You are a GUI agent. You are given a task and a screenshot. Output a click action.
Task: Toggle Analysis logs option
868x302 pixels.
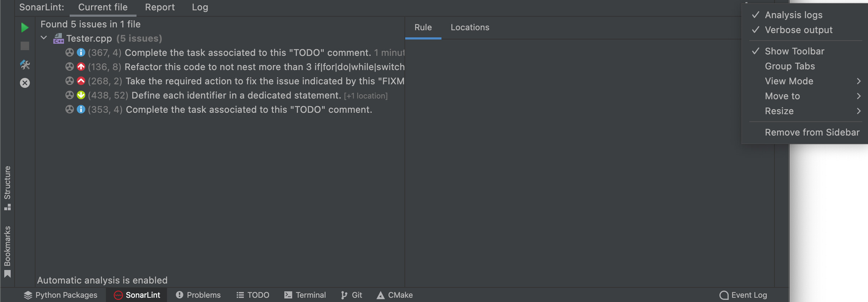(804, 15)
